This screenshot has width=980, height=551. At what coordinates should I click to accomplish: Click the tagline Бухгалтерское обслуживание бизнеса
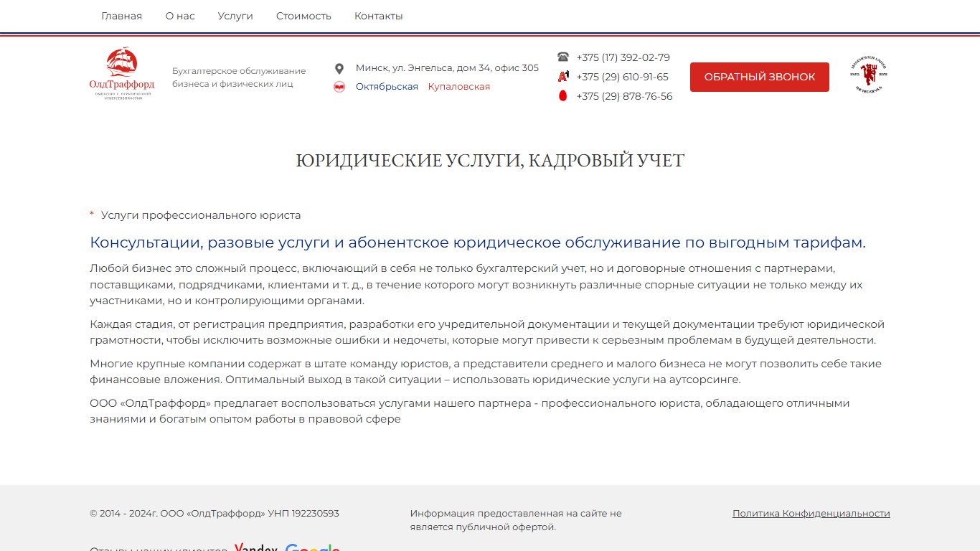(239, 77)
